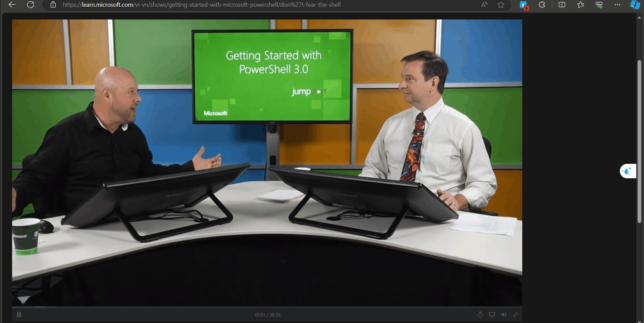Image resolution: width=644 pixels, height=323 pixels.
Task: Toggle split screen view
Action: [x=562, y=5]
